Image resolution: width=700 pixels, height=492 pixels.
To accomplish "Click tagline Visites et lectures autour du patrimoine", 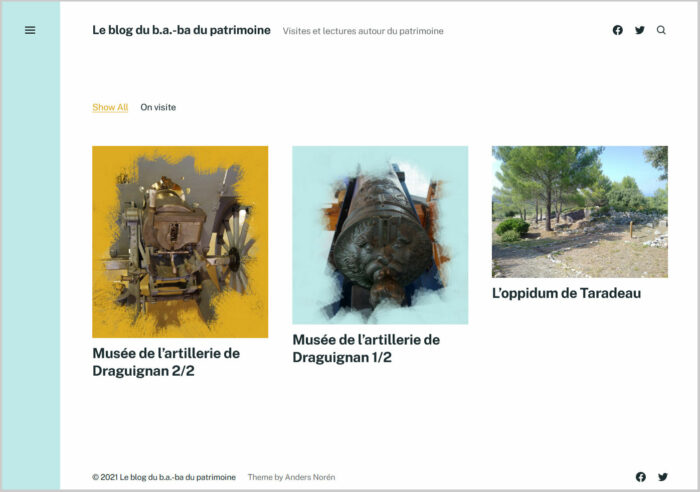I will pyautogui.click(x=363, y=31).
